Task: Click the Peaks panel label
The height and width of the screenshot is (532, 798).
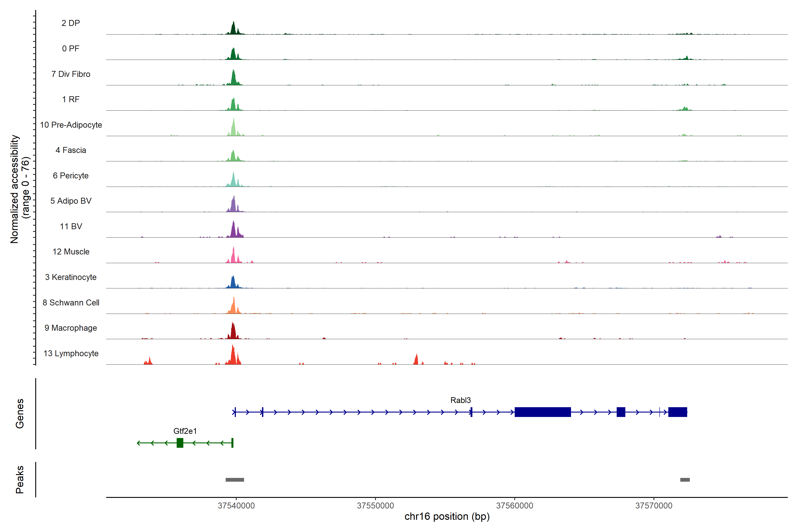Action: click(20, 479)
